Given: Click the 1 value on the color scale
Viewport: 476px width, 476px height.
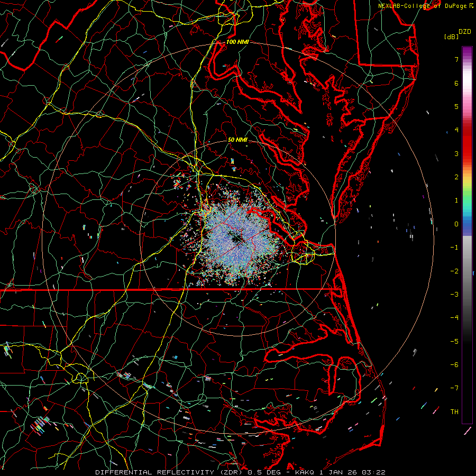Looking at the screenshot, I should coord(456,200).
